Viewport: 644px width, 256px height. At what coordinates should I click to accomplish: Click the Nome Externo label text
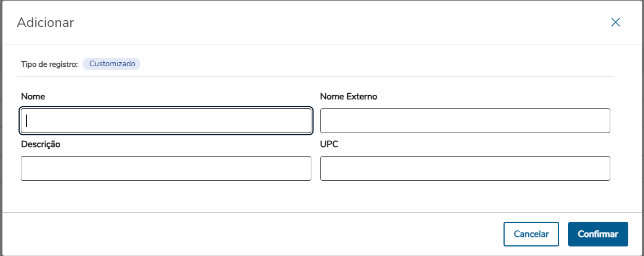pyautogui.click(x=348, y=97)
